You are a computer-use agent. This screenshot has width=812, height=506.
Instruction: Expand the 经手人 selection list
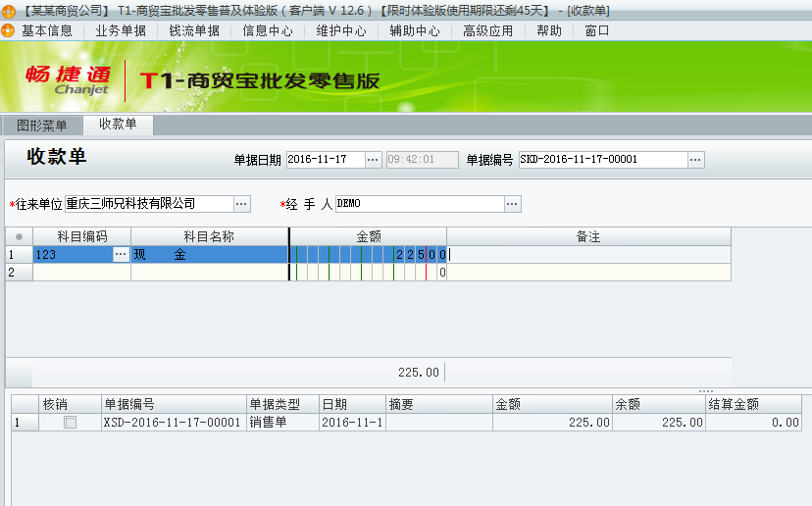(x=512, y=204)
